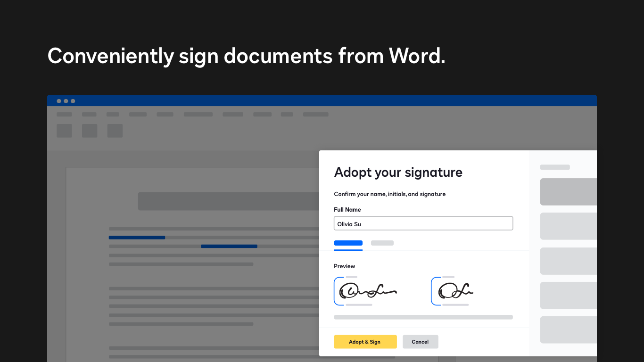Switch to the active blue signature tab
This screenshot has height=362, width=644.
click(348, 243)
